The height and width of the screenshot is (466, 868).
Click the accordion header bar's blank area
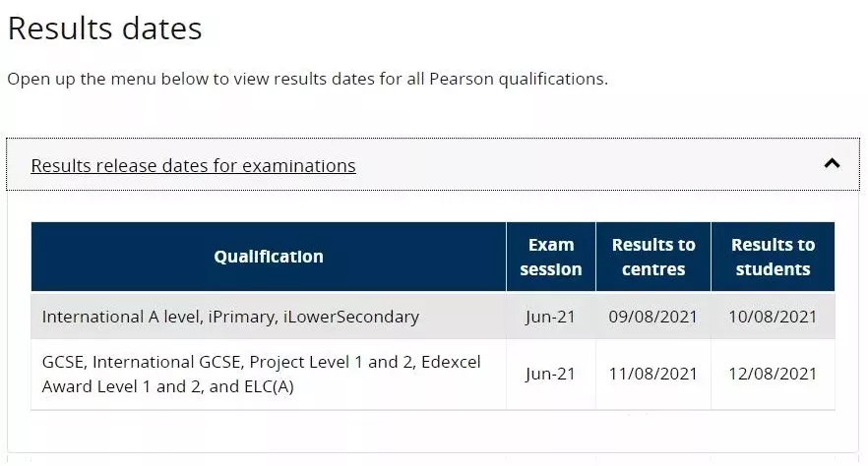587,165
